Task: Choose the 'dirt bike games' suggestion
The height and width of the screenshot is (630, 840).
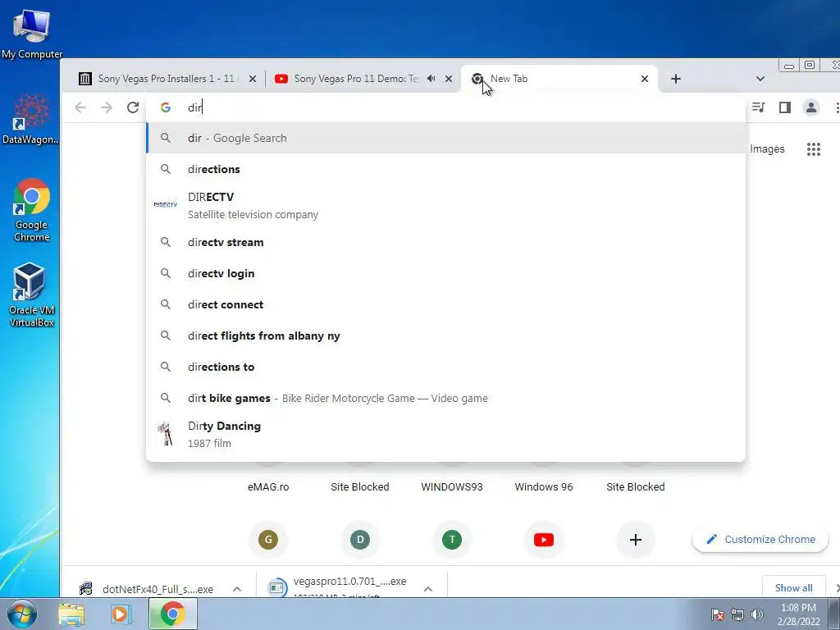Action: pyautogui.click(x=445, y=398)
